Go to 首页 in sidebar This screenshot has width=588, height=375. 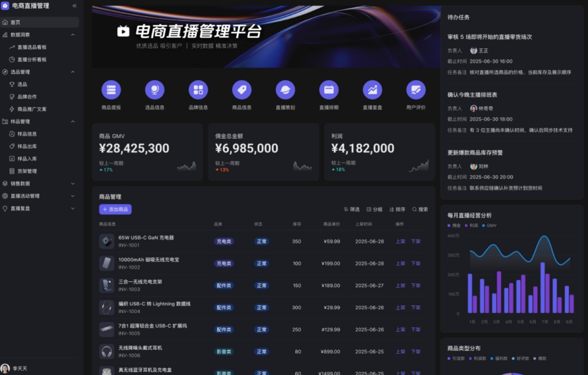[x=40, y=22]
